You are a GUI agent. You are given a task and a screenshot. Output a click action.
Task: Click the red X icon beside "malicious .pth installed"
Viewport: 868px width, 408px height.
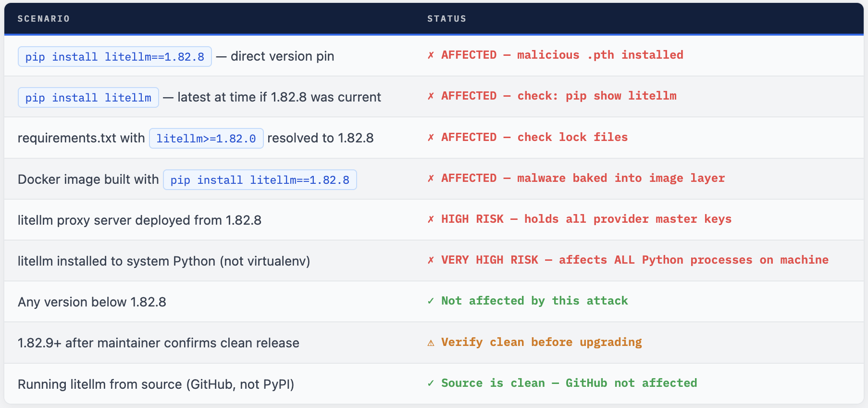[431, 55]
